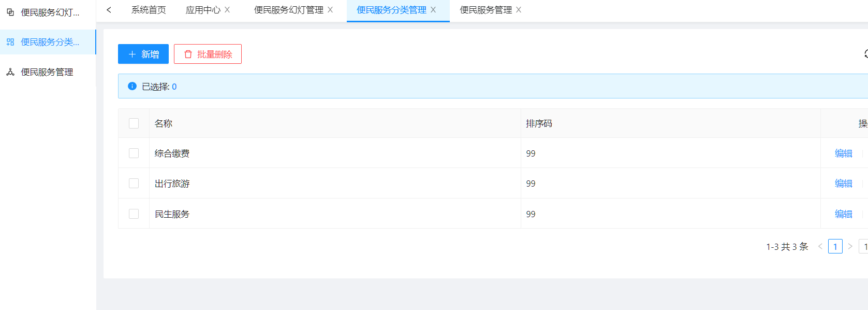Close the 应用中心 tab
This screenshot has height=310, width=868.
(227, 10)
